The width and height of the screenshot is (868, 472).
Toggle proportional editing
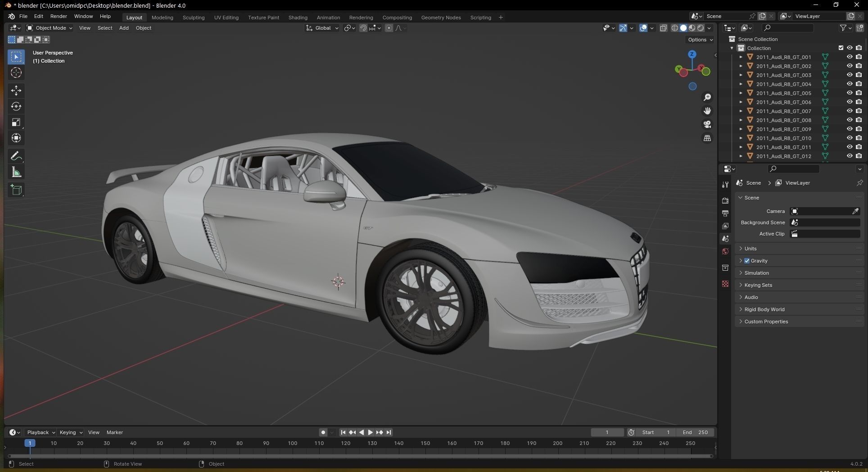coord(389,28)
